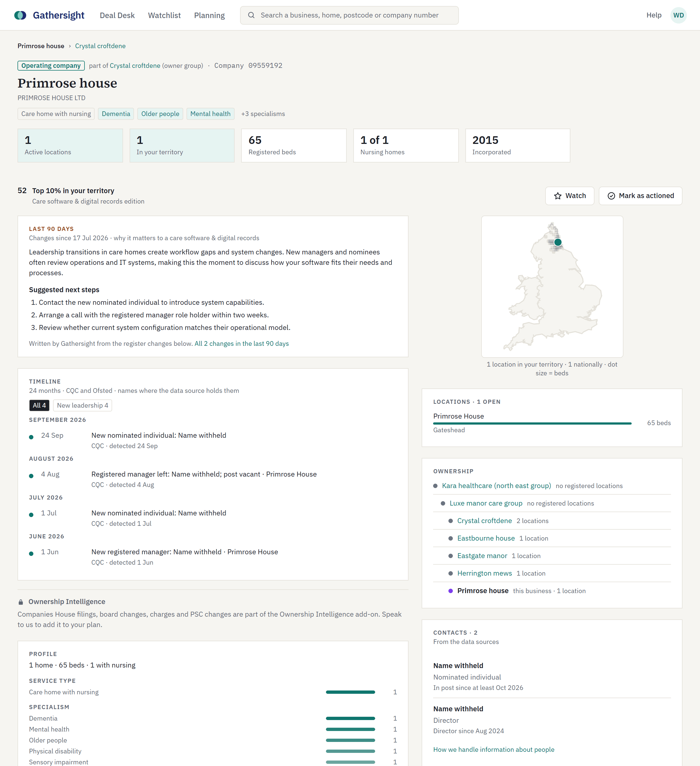Open Eastbourne house ownership entry
The width and height of the screenshot is (700, 766).
(x=486, y=538)
